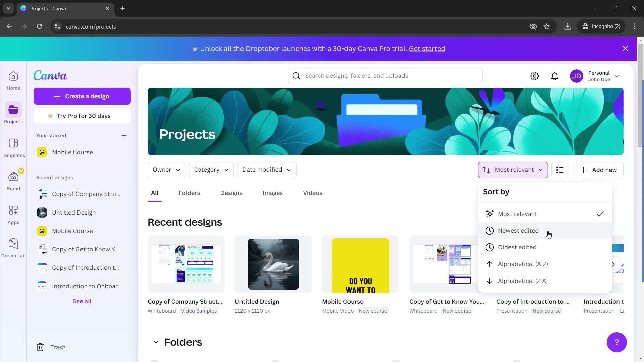Click Try Pro for 30 days

pos(82,116)
